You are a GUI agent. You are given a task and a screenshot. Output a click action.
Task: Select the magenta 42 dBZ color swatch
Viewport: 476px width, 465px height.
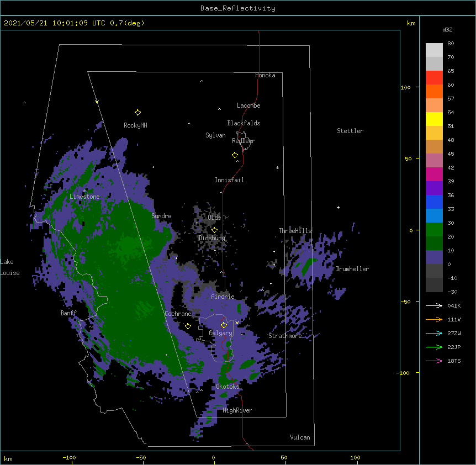(434, 174)
